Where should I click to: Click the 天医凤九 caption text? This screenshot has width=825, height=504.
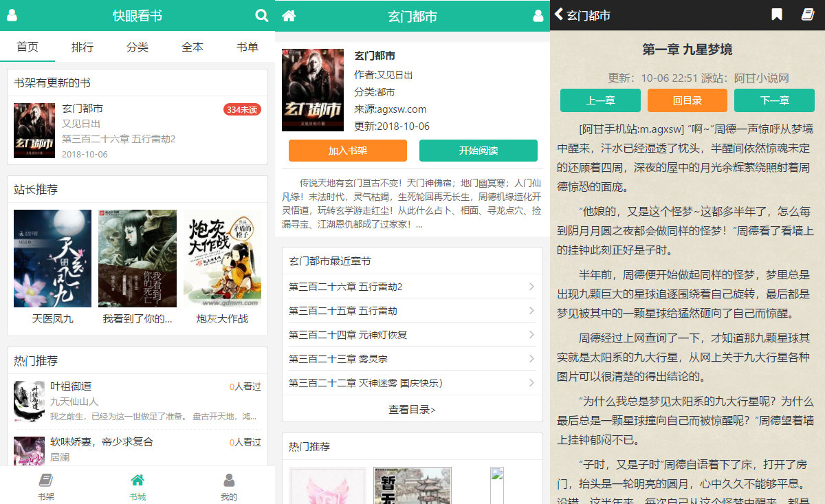53,318
